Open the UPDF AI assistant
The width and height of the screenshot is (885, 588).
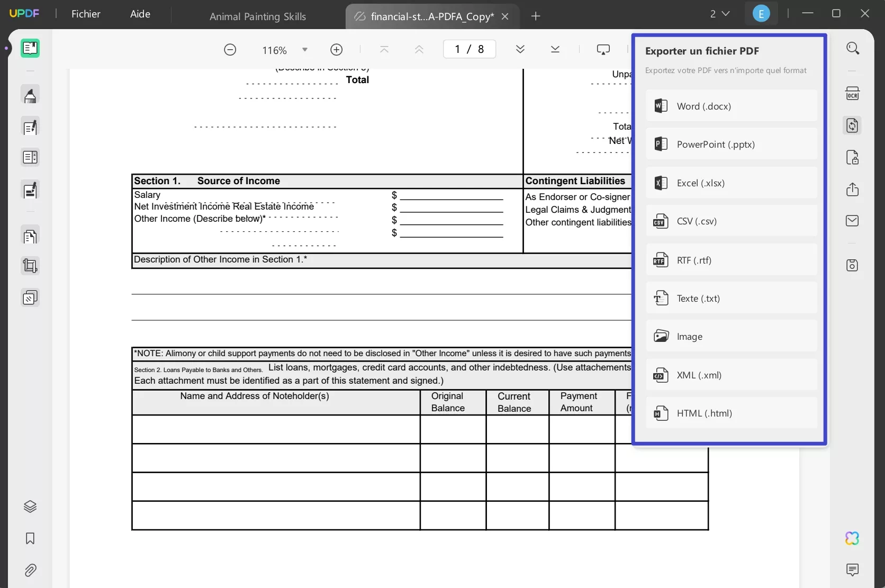tap(853, 538)
